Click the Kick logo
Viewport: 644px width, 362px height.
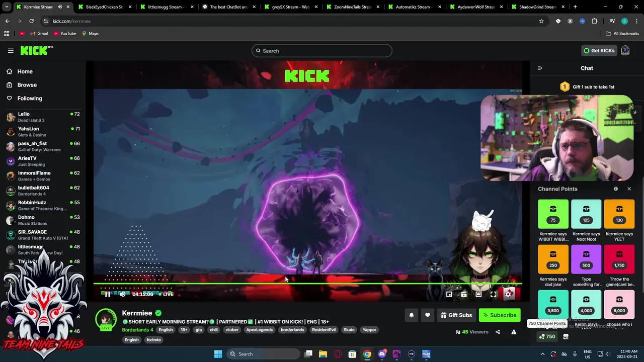tap(36, 50)
